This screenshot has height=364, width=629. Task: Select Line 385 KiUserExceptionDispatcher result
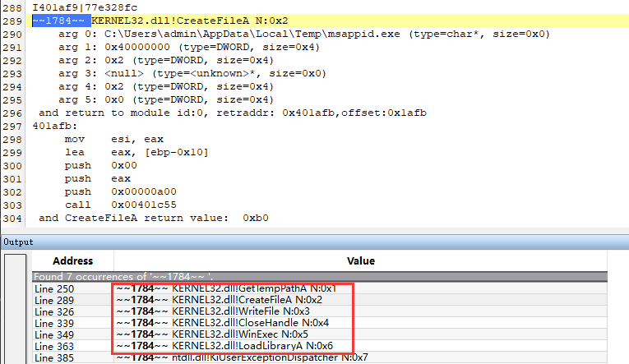point(320,357)
